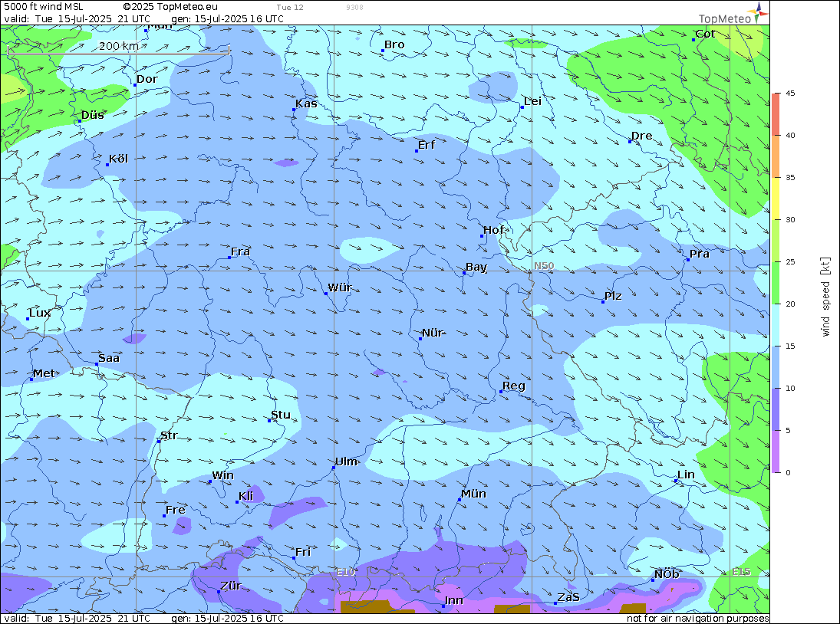Viewport: 840px width, 624px height.
Task: Select the violet 0–5 kt legend band
Action: pyautogui.click(x=776, y=452)
